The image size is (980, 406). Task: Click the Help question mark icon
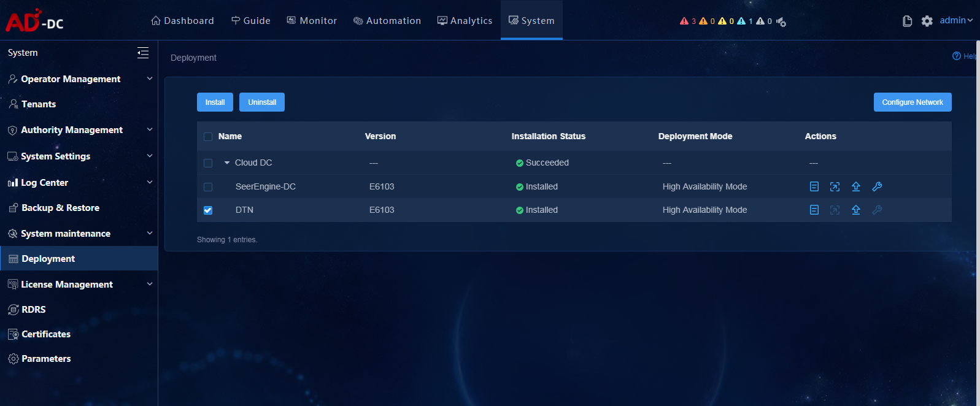[x=957, y=56]
